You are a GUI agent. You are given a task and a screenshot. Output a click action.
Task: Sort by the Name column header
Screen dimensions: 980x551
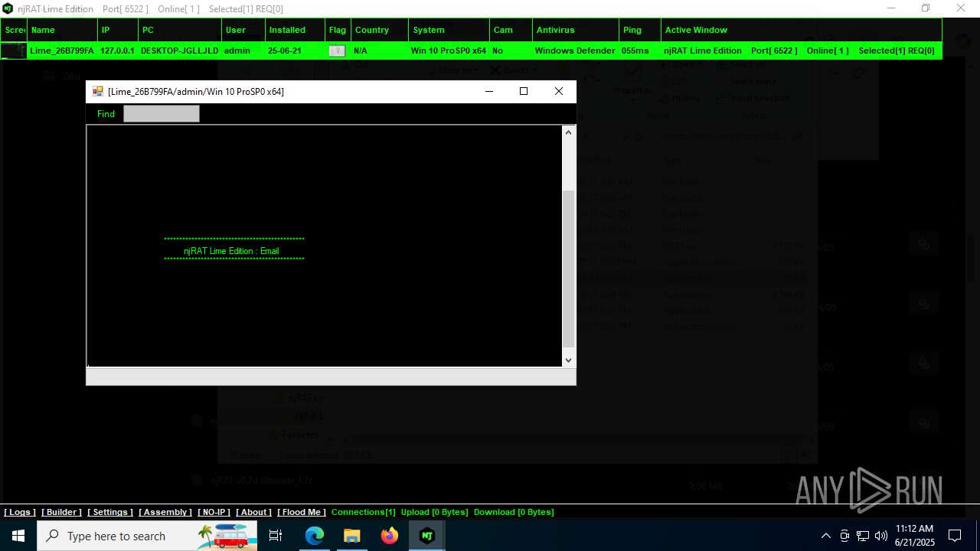[62, 30]
